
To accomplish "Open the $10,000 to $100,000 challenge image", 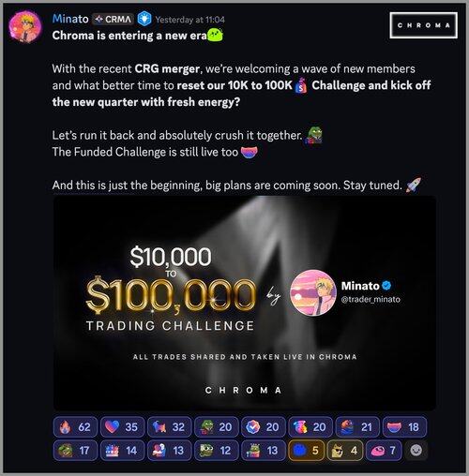I will click(x=245, y=303).
